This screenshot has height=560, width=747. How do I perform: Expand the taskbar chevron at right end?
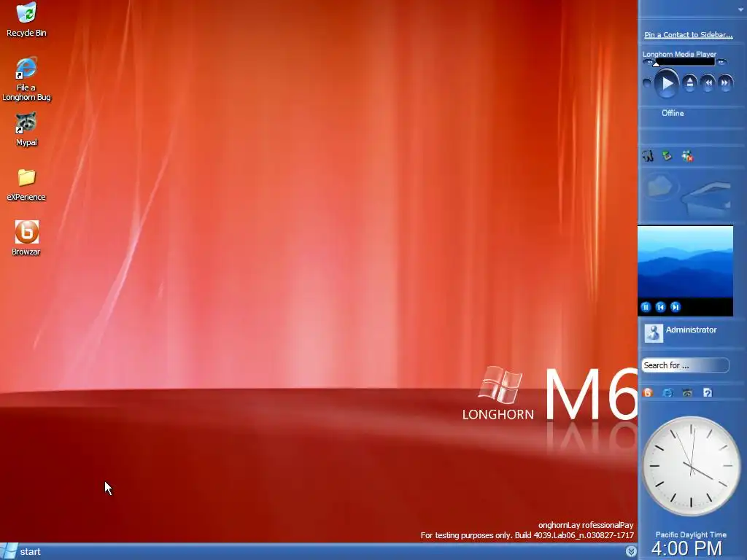tap(631, 551)
